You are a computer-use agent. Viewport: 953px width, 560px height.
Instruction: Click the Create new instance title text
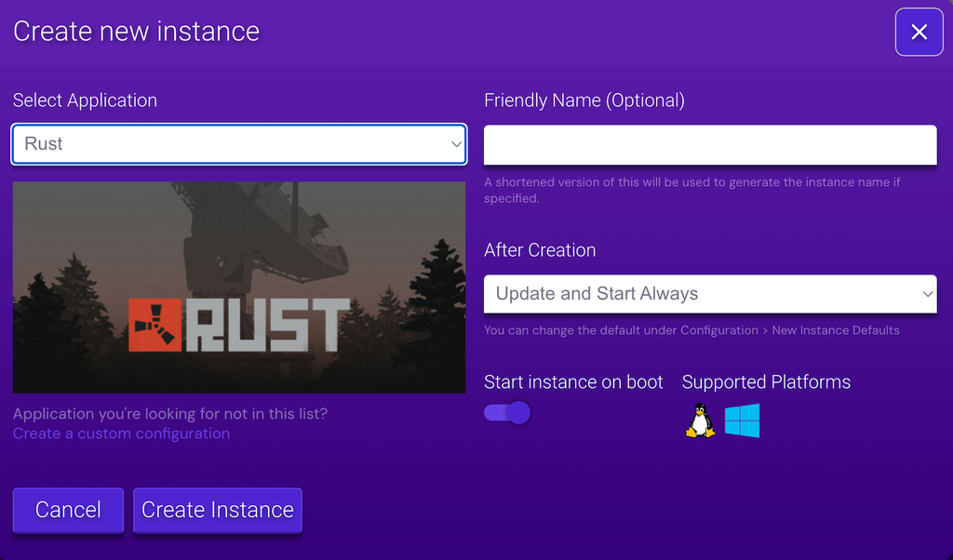(x=136, y=31)
